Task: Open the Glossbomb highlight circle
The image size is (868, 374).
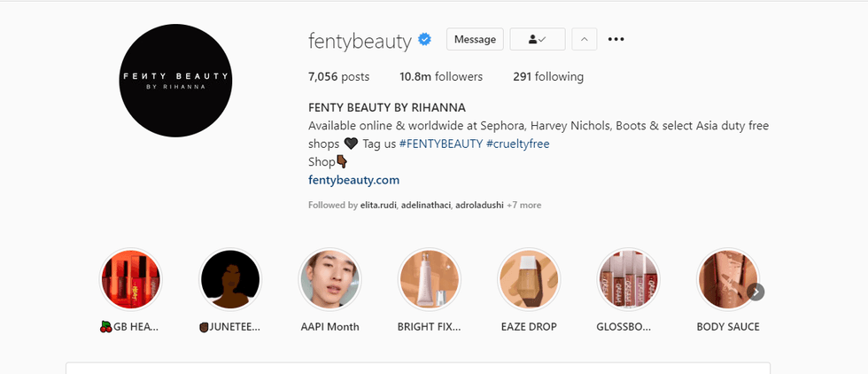Action: point(628,279)
